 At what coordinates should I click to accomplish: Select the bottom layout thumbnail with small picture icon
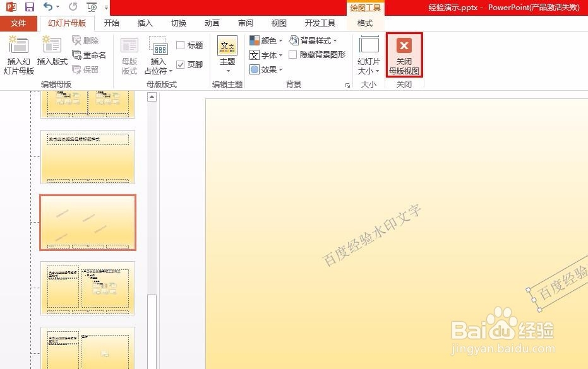pyautogui.click(x=88, y=348)
